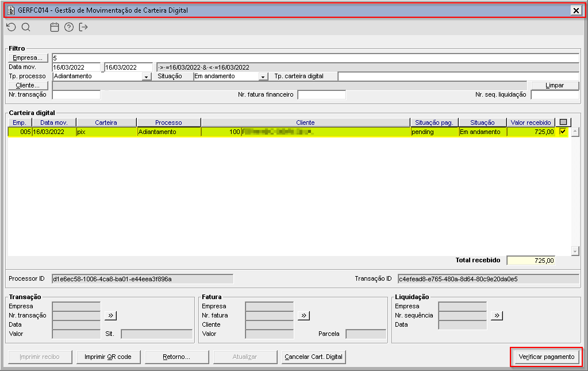The image size is (588, 371).
Task: Click the document icon in title bar
Action: (11, 10)
